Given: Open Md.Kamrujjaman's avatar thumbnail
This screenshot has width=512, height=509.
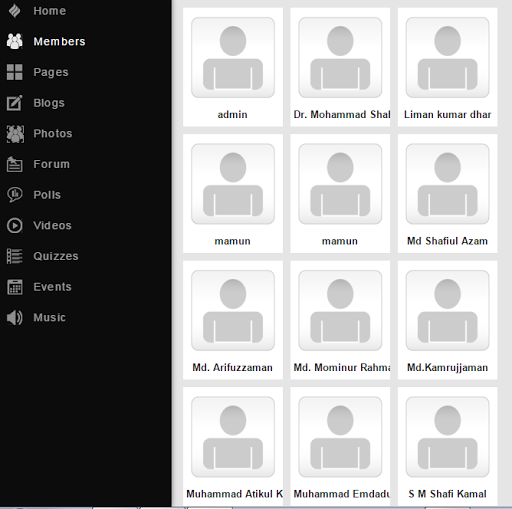Looking at the screenshot, I should point(447,310).
